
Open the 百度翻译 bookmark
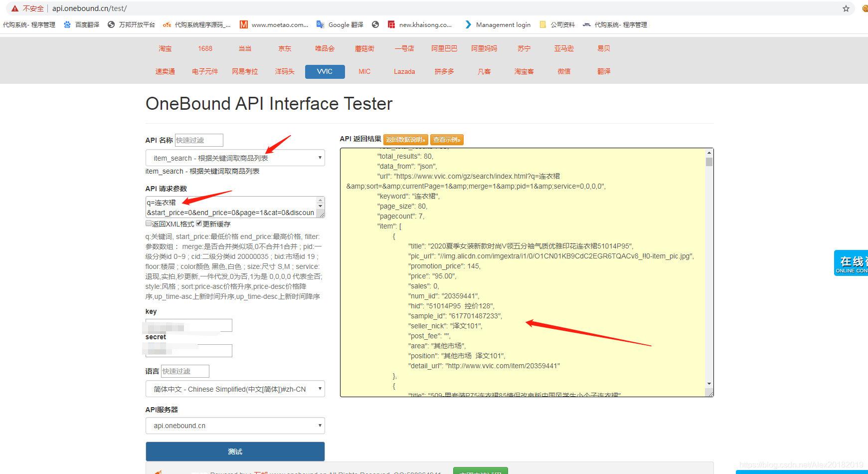(82, 24)
